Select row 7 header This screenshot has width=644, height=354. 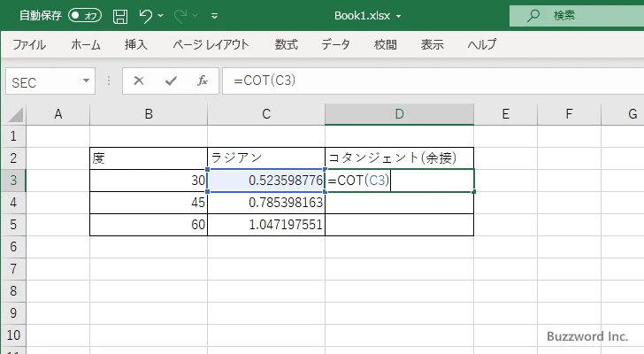[13, 269]
